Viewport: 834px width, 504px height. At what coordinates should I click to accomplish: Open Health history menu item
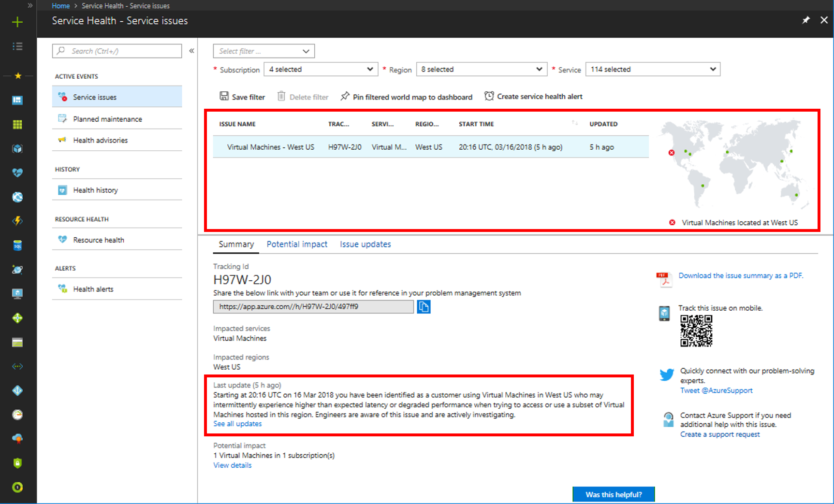[x=117, y=190]
